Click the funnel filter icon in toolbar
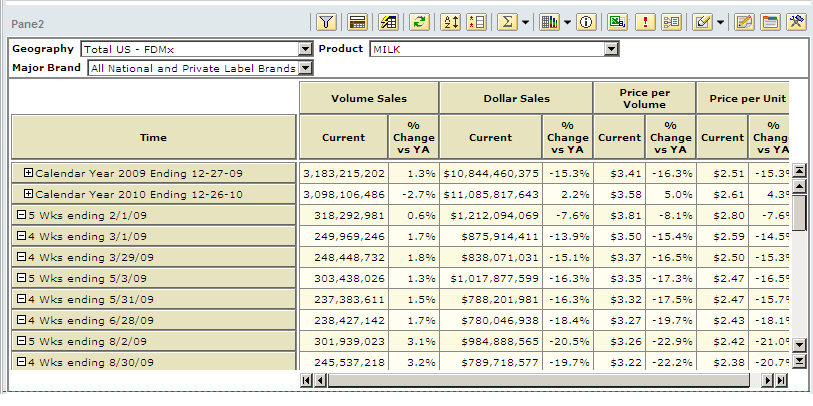This screenshot has height=406, width=813. coord(326,22)
